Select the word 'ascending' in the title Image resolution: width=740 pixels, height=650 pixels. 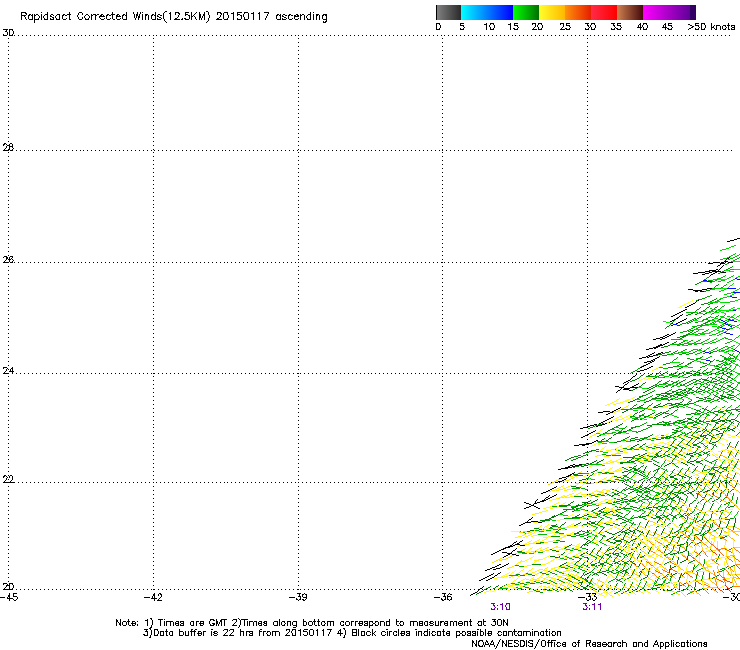pyautogui.click(x=302, y=17)
